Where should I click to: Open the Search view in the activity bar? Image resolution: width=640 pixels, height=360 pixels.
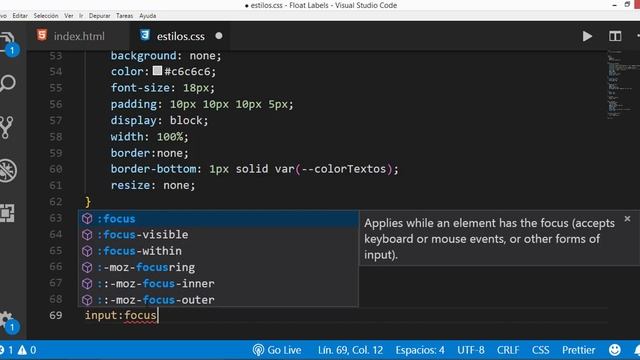coord(7,84)
